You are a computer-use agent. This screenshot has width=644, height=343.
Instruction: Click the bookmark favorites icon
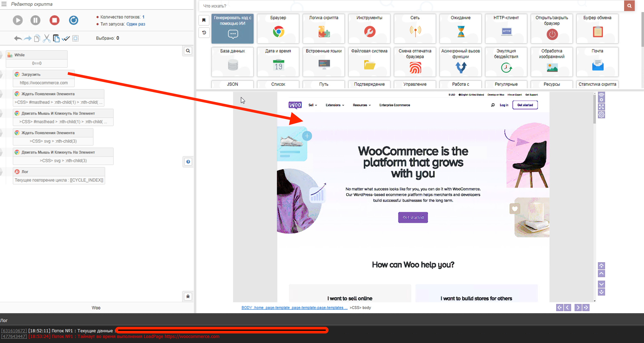click(204, 20)
